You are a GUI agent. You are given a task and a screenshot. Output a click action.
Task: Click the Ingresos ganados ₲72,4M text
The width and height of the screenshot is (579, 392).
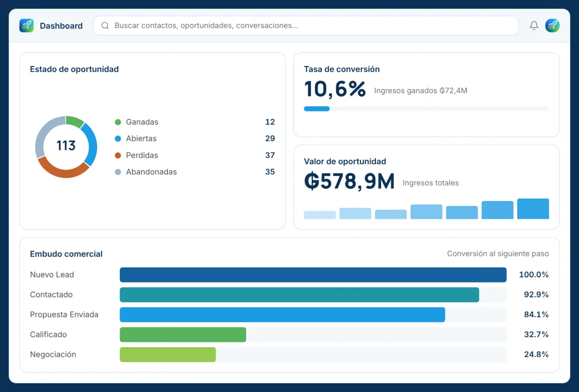[x=421, y=91]
